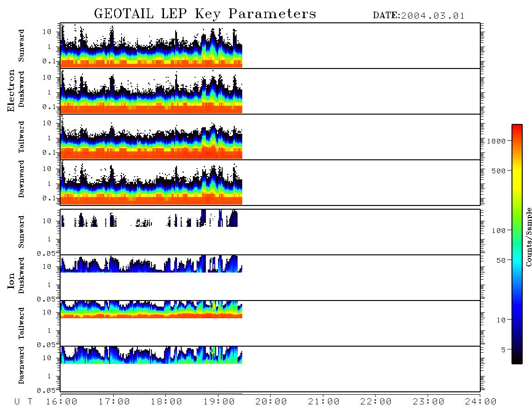Select the 23:00 time axis label
Screen dimensions: 532x410
429,402
